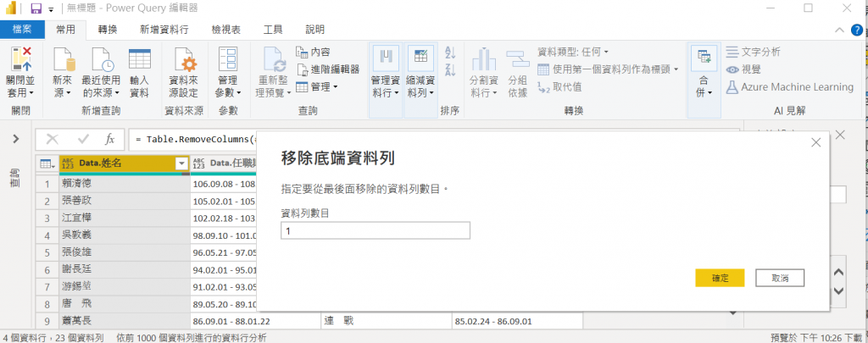
Task: Switch to the 工具 tab
Action: point(273,30)
